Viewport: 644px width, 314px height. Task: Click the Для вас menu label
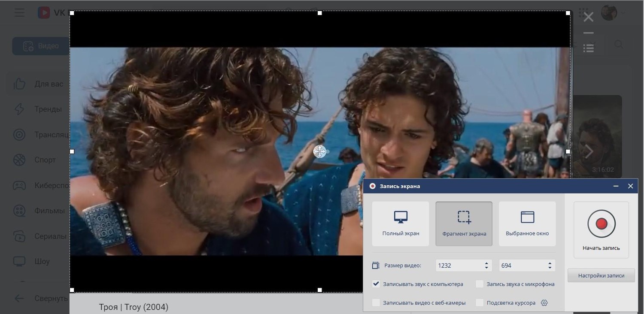49,84
